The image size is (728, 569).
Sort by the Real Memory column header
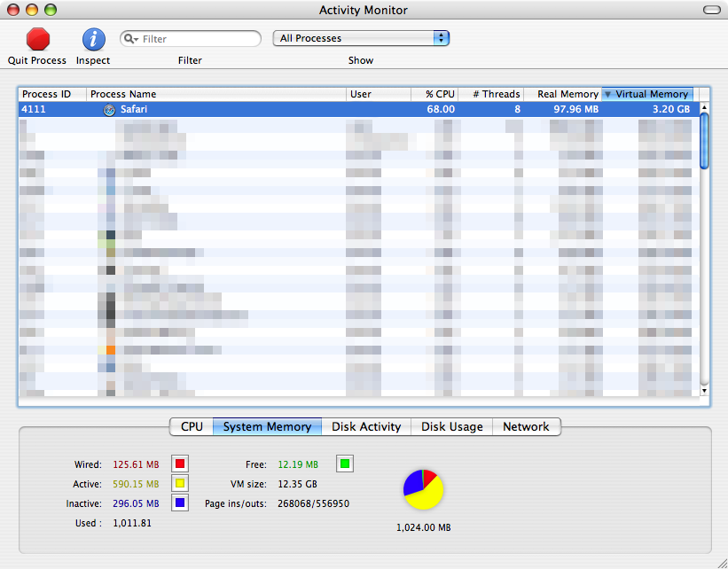tap(563, 94)
